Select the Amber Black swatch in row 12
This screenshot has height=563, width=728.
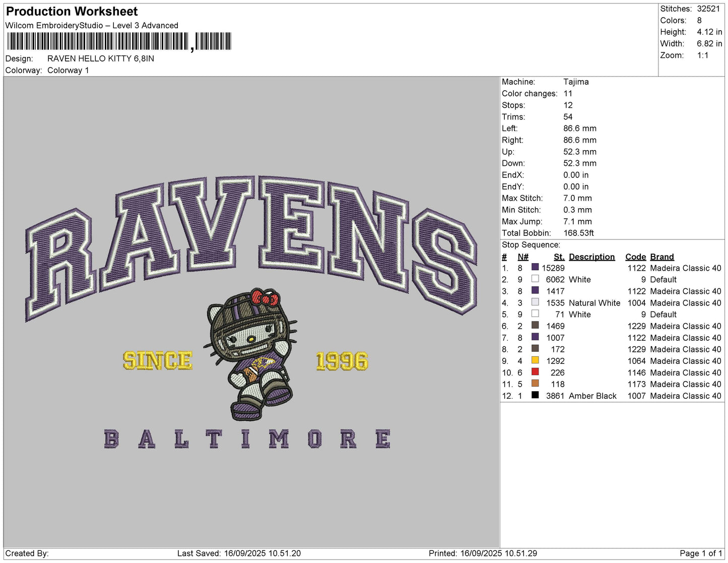(x=535, y=395)
